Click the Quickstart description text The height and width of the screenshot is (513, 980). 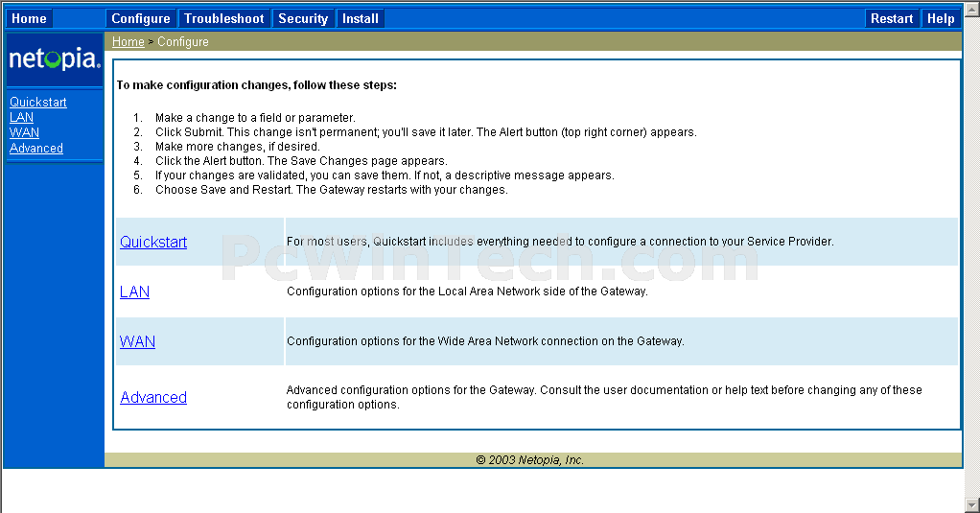click(x=560, y=242)
